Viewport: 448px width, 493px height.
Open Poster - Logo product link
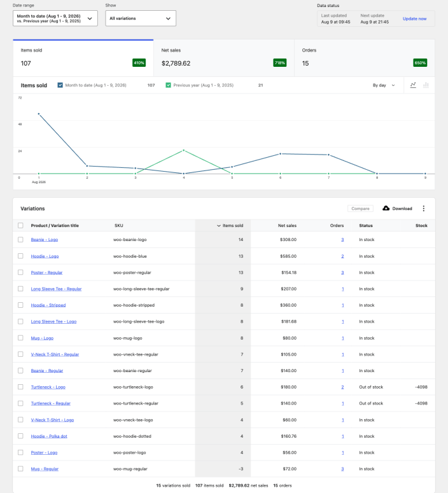[44, 452]
